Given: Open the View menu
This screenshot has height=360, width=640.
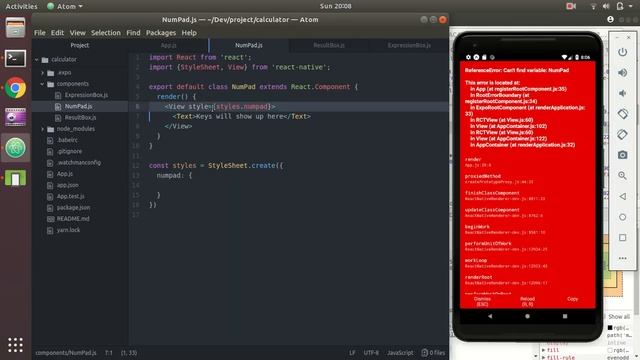Looking at the screenshot, I should 78,33.
